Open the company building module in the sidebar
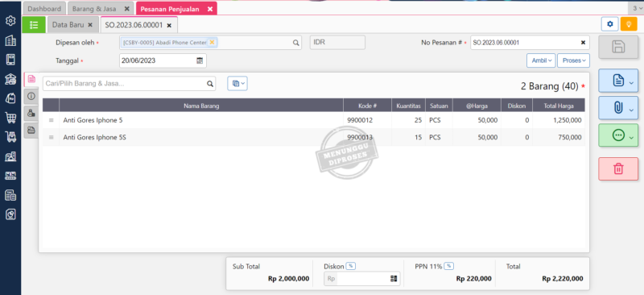 point(10,40)
